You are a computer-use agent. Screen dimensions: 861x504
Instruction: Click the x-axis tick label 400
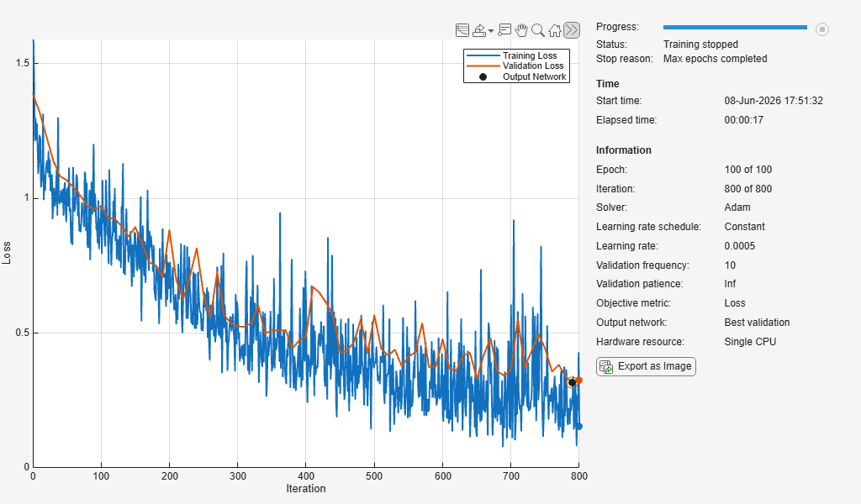[306, 476]
